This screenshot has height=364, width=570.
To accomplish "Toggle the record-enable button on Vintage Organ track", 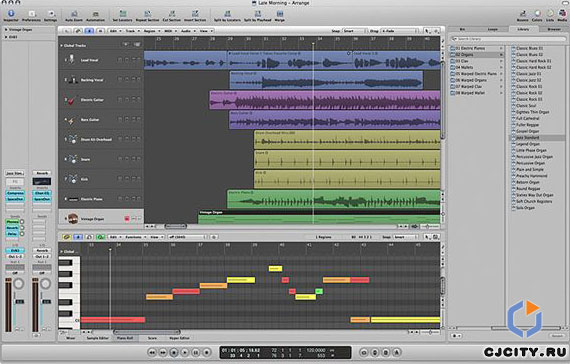I will (127, 219).
